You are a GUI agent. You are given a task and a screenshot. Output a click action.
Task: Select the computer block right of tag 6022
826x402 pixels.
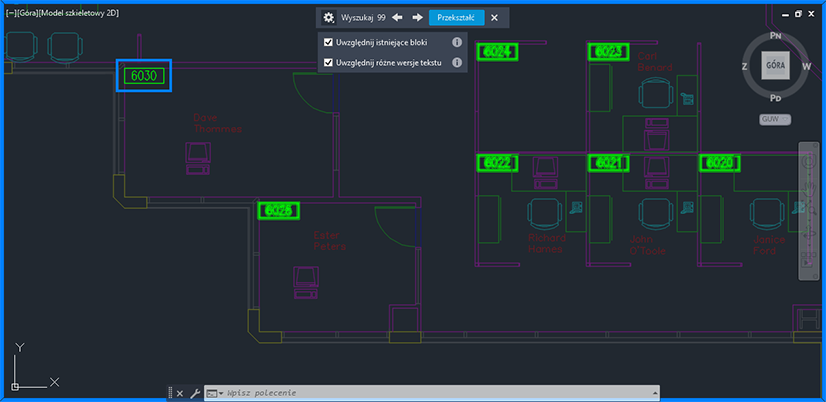(546, 173)
